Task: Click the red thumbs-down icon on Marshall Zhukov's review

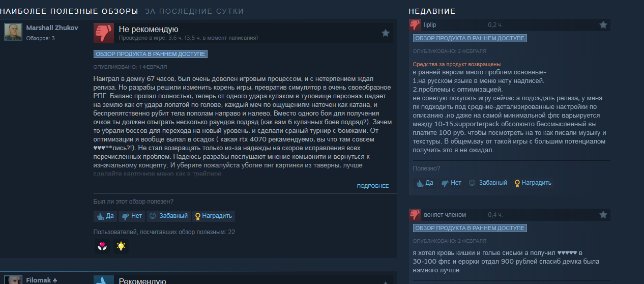Action: tap(104, 33)
